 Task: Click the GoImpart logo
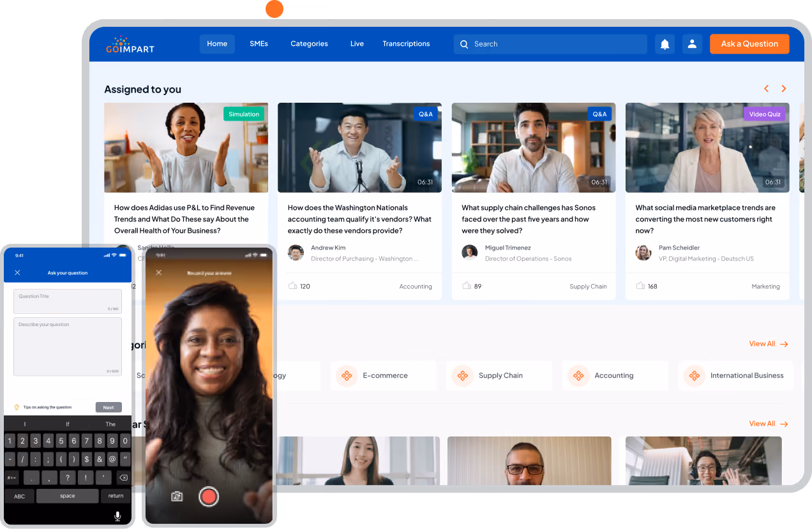(x=130, y=44)
